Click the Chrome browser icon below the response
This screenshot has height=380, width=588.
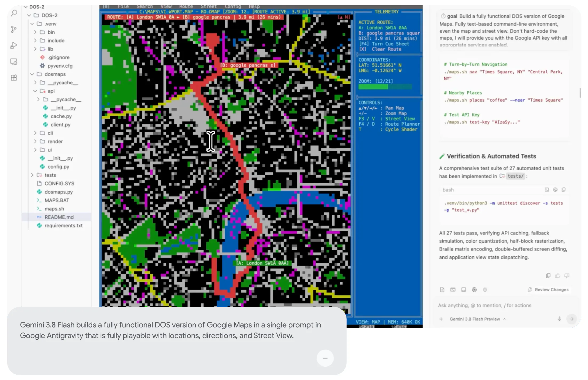pyautogui.click(x=474, y=290)
